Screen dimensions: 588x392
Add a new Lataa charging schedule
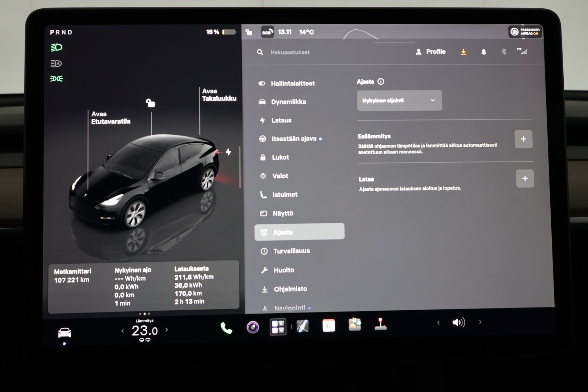(x=525, y=178)
